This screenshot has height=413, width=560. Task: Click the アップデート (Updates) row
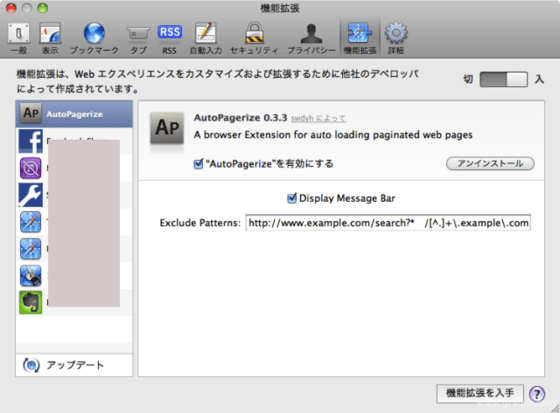point(74,365)
